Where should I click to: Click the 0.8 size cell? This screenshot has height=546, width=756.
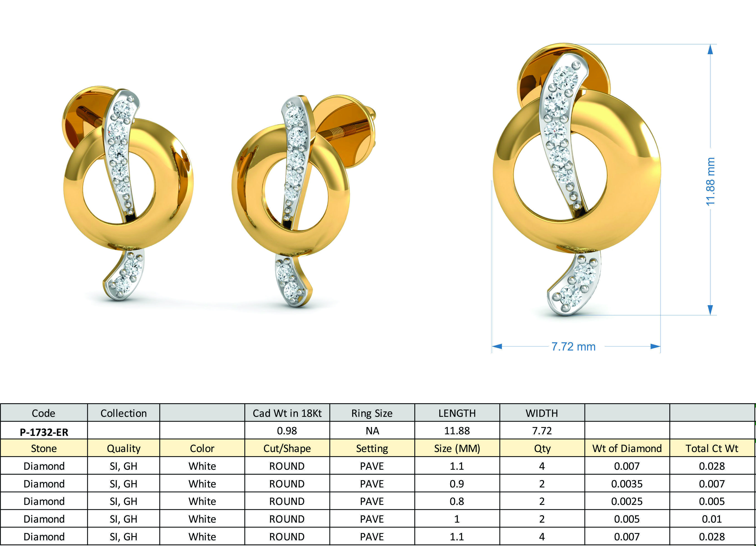457,501
